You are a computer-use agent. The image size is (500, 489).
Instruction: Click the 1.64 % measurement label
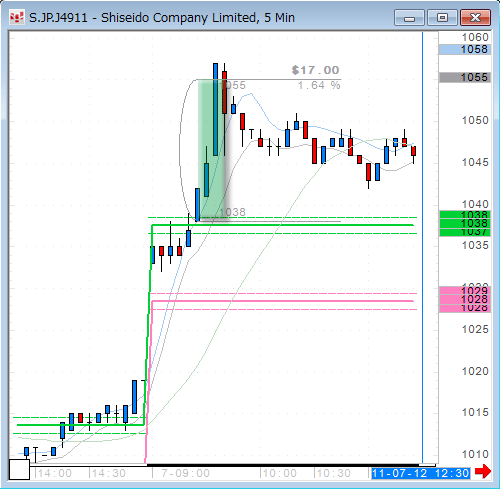(x=319, y=85)
